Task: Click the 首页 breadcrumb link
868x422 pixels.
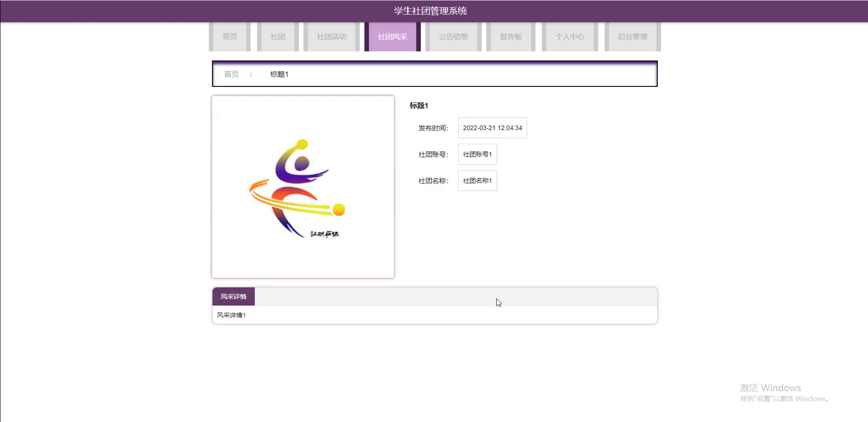Action: coord(231,74)
